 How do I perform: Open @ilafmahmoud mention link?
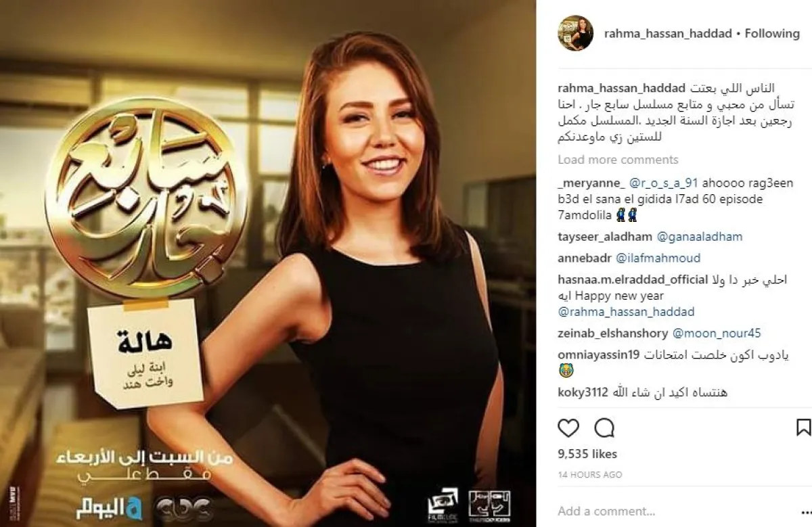click(658, 258)
